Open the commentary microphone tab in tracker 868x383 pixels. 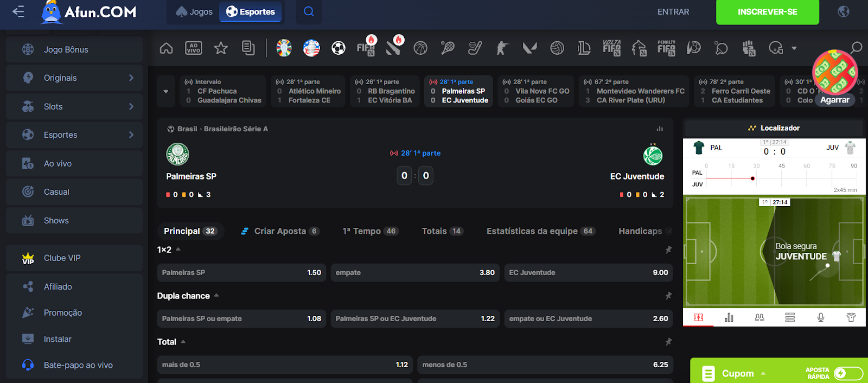821,317
